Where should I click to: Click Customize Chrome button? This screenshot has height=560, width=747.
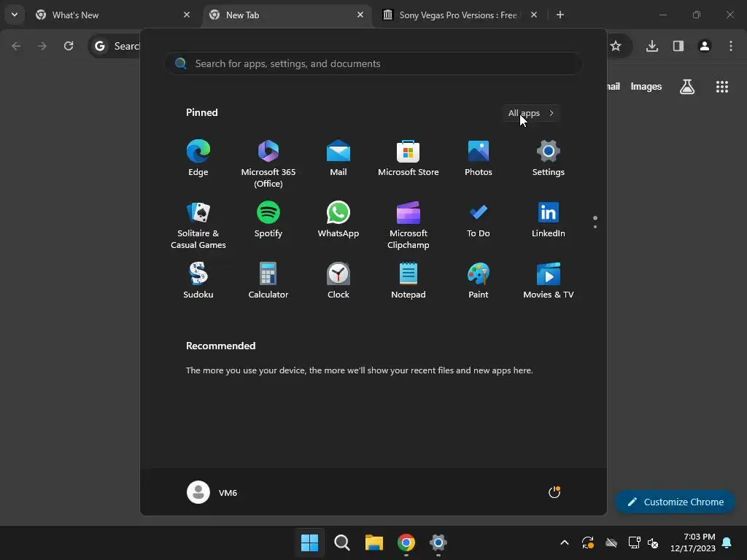pos(675,502)
